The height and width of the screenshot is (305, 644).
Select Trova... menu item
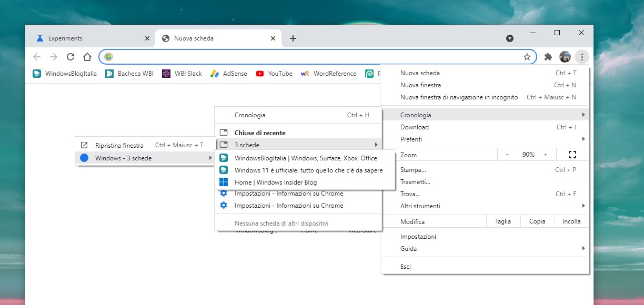pyautogui.click(x=485, y=194)
